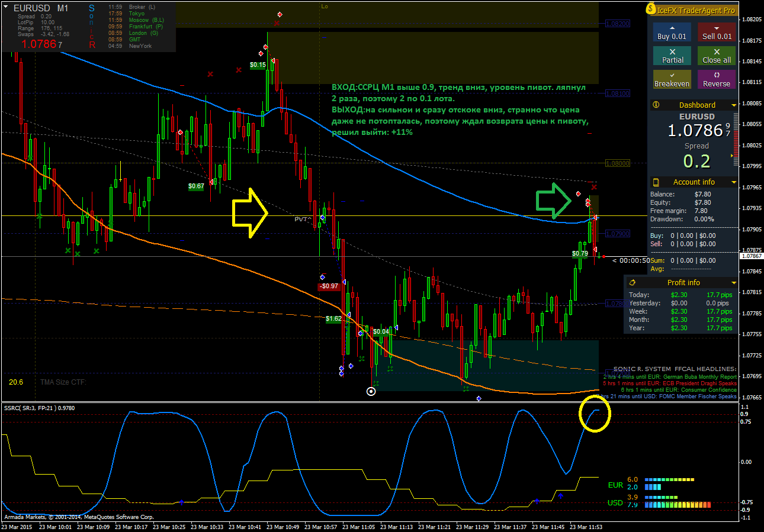Click the -$0.97 trade loss label
The width and height of the screenshot is (764, 532).
(x=328, y=286)
